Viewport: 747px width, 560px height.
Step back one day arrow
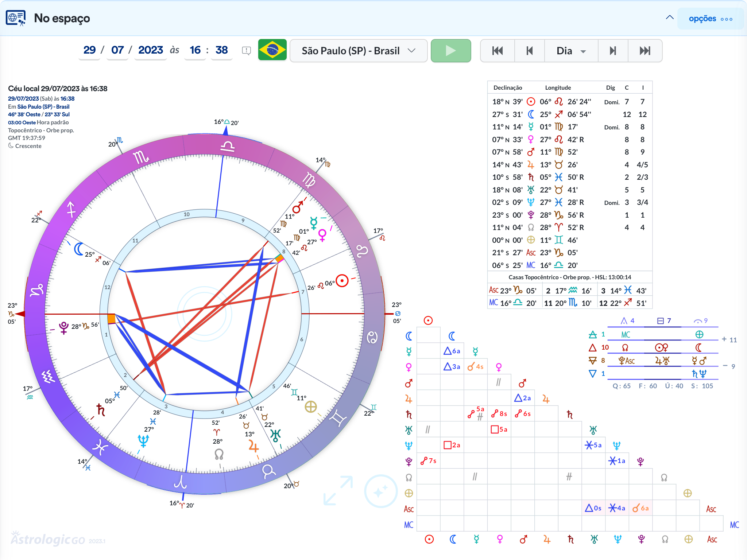point(530,51)
